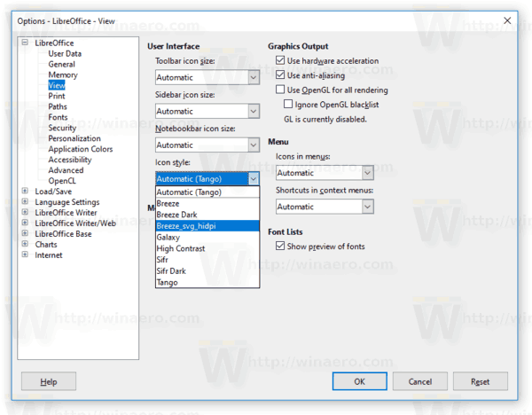This screenshot has height=415, width=532.
Task: Open OpenCL settings page
Action: (x=62, y=181)
